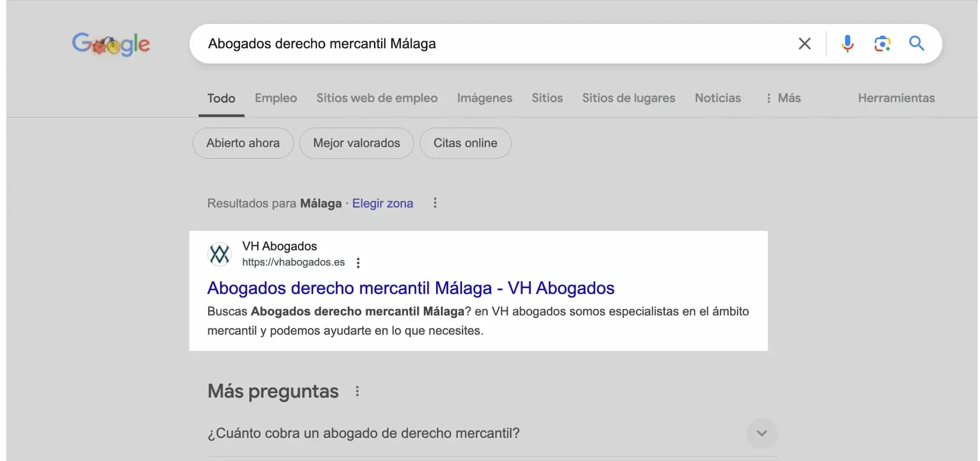Click the Elegir zona link
This screenshot has height=461, width=980.
382,203
